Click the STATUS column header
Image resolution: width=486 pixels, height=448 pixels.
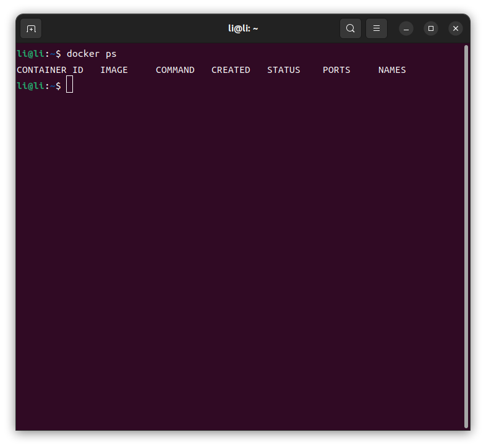pyautogui.click(x=284, y=70)
